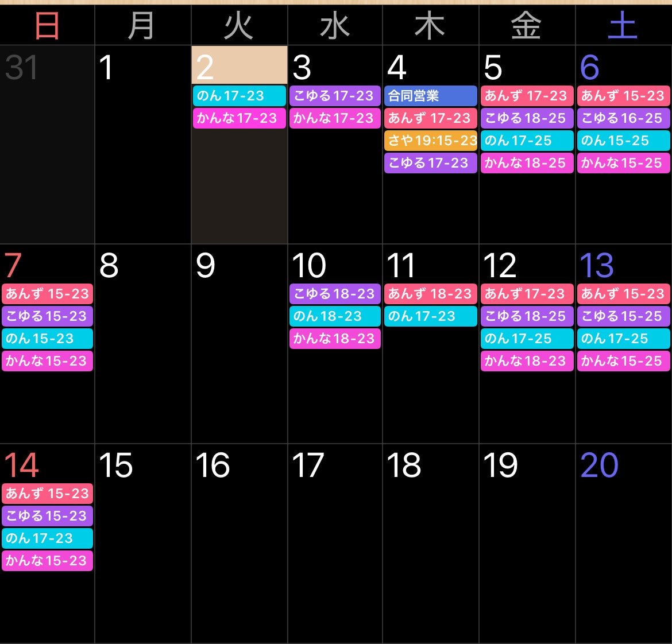Tap the 水 Wednesday column header
The image size is (672, 644).
pyautogui.click(x=335, y=25)
